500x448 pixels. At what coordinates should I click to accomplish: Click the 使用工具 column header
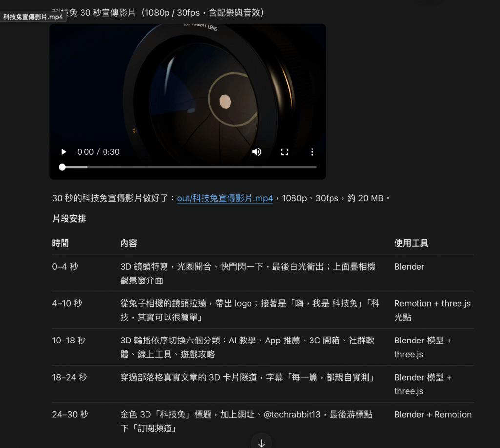coord(411,243)
